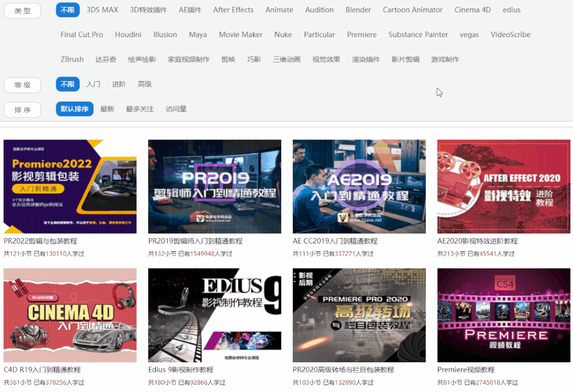The image size is (573, 392).
Task: Open PR2019剪辑师入门到精通教程 title link
Action: (x=195, y=241)
